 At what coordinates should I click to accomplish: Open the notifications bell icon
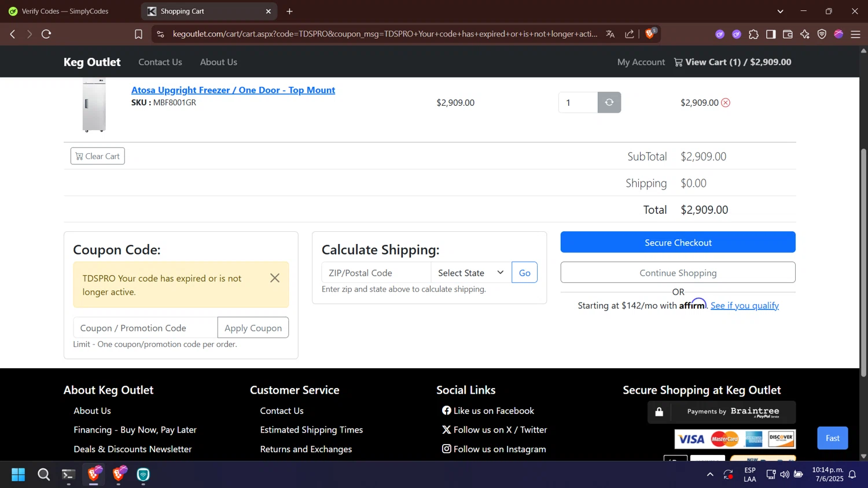852,475
